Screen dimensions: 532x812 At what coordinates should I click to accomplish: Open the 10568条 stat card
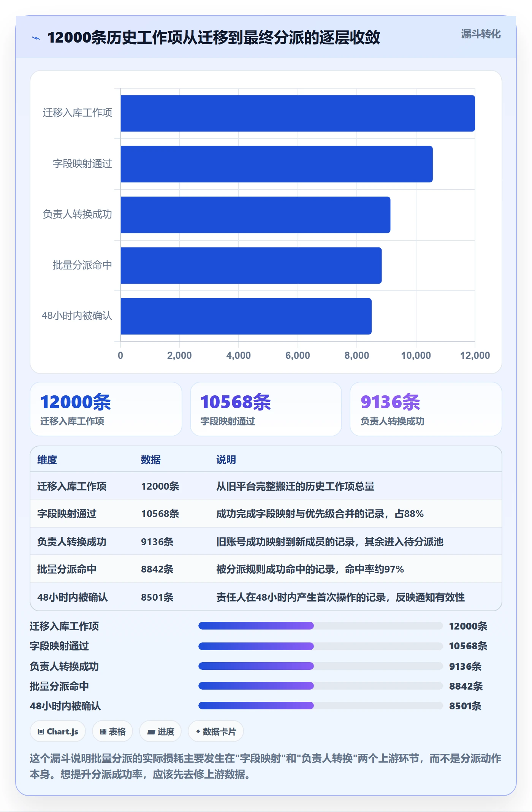point(266,409)
